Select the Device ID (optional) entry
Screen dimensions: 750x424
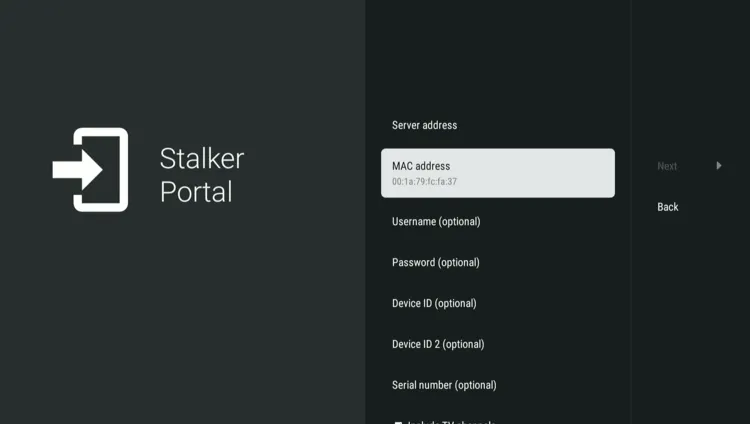pyautogui.click(x=434, y=303)
